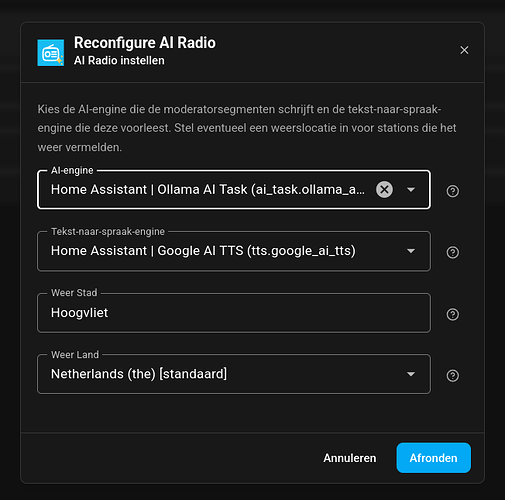Show help for the AI-engine field
Screen dimensions: 505x500
452,191
